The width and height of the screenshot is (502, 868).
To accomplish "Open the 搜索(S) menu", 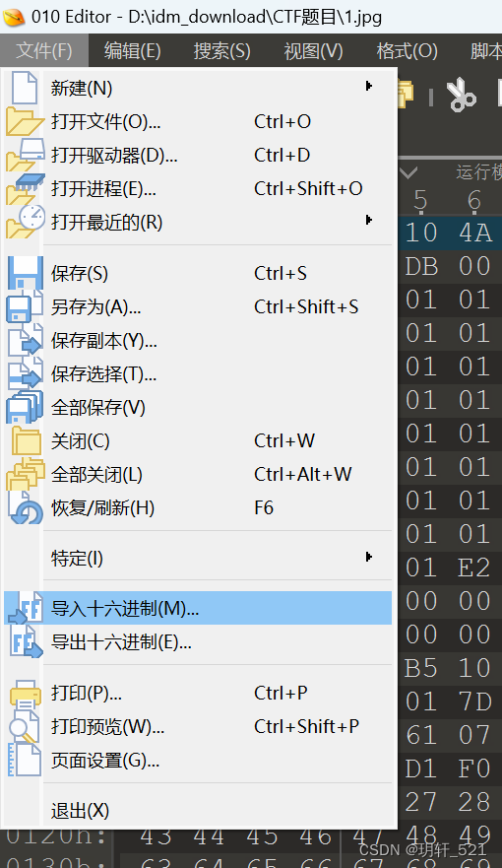I will [x=221, y=51].
